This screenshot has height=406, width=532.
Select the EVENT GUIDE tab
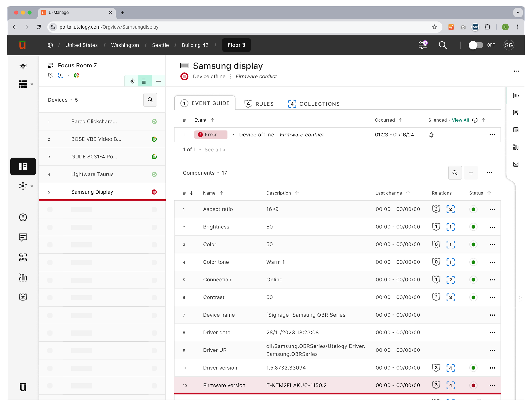(205, 103)
